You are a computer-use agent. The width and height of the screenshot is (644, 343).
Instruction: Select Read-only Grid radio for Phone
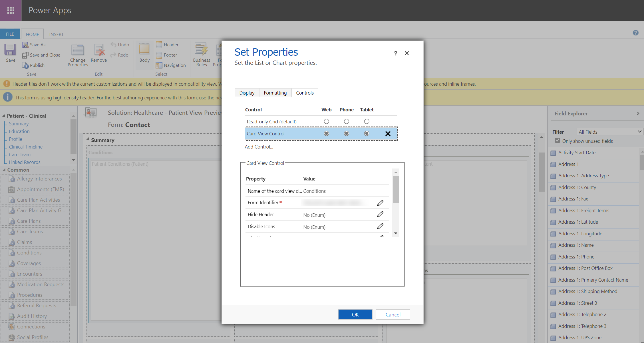[346, 122]
